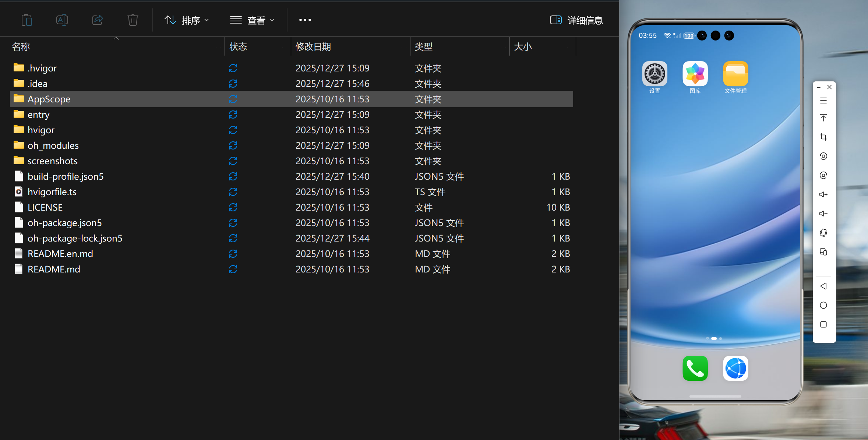Sort by the 类型 column header
The height and width of the screenshot is (440, 868).
tap(424, 47)
